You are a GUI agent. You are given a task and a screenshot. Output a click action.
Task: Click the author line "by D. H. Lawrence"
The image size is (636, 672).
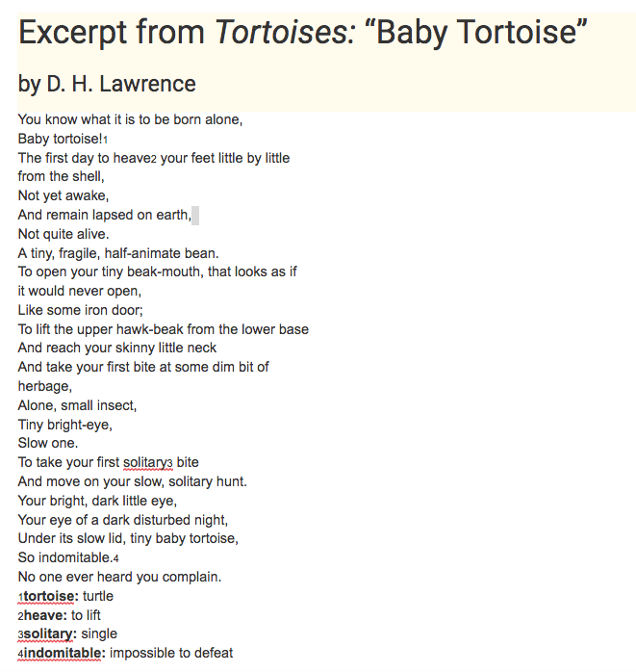(107, 84)
